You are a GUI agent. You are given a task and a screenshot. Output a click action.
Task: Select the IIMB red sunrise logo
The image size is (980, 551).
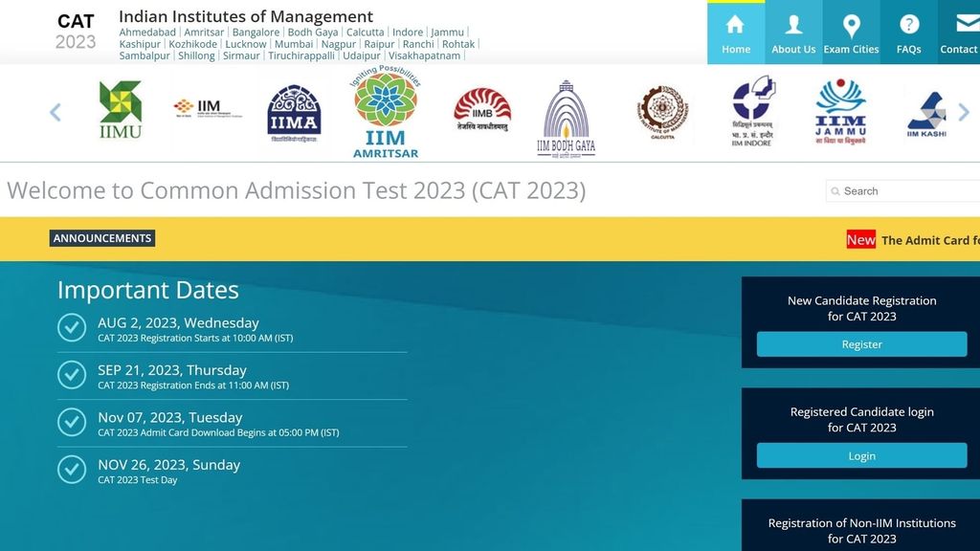pos(482,109)
